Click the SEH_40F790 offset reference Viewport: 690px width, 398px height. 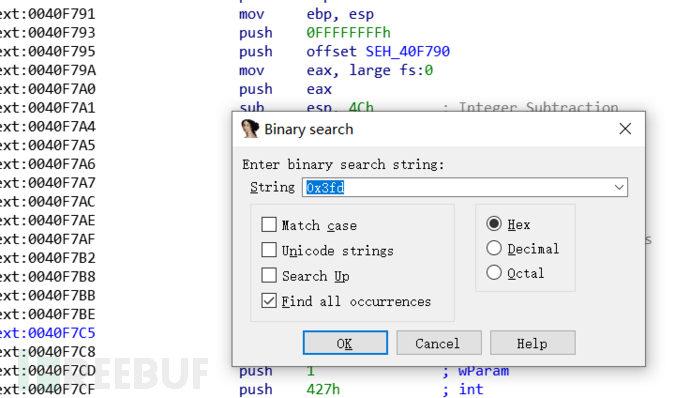coord(407,52)
